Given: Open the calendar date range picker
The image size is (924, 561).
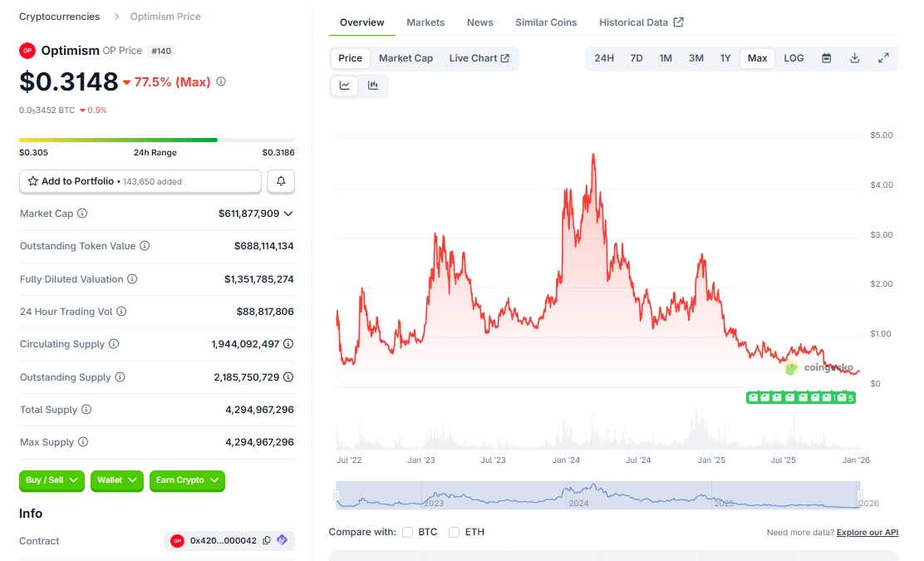Looking at the screenshot, I should tap(826, 58).
